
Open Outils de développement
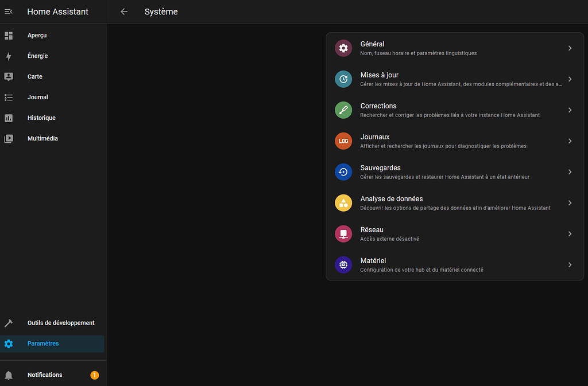pyautogui.click(x=61, y=322)
